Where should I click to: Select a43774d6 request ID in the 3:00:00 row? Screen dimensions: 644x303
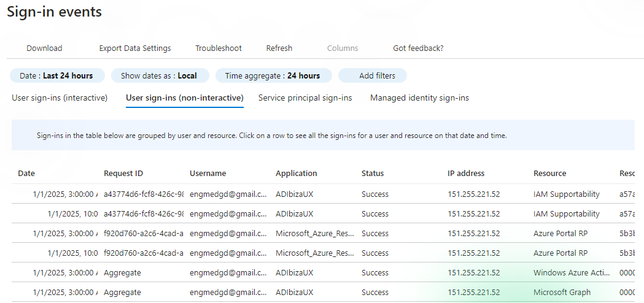coord(143,194)
